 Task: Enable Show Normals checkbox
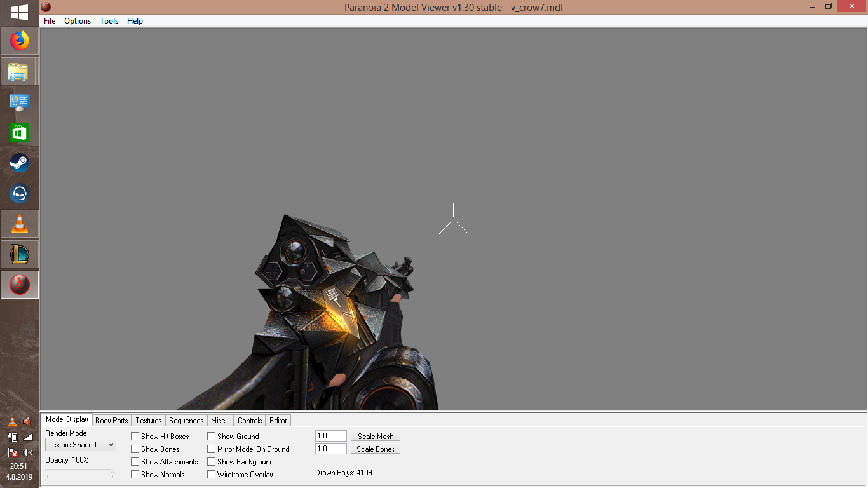(135, 475)
